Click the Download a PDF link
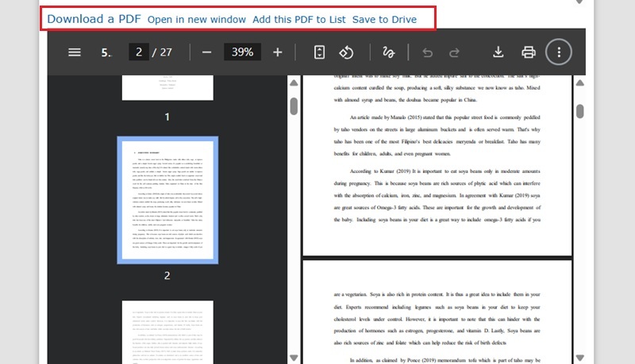This screenshot has height=364, width=635. tap(94, 19)
